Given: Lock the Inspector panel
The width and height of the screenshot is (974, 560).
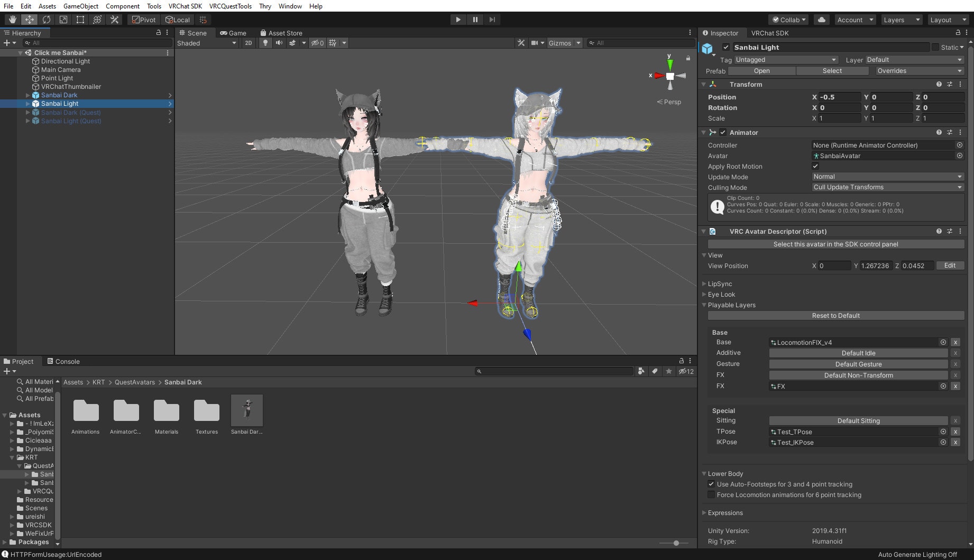Looking at the screenshot, I should (958, 32).
